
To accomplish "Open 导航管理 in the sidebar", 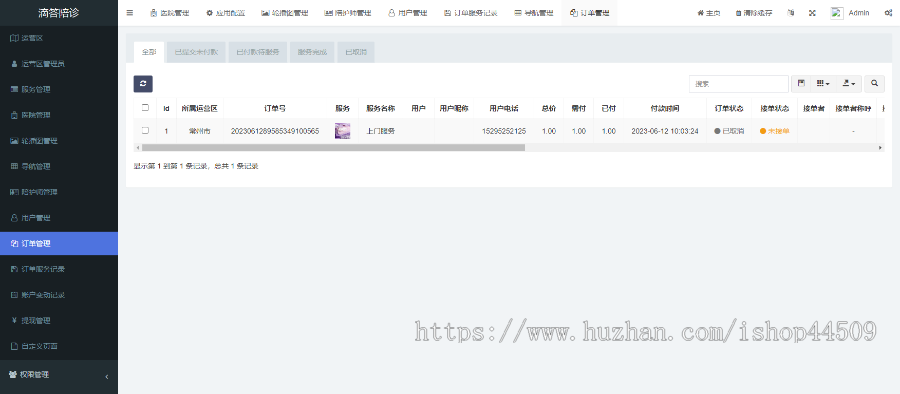I will pyautogui.click(x=59, y=167).
